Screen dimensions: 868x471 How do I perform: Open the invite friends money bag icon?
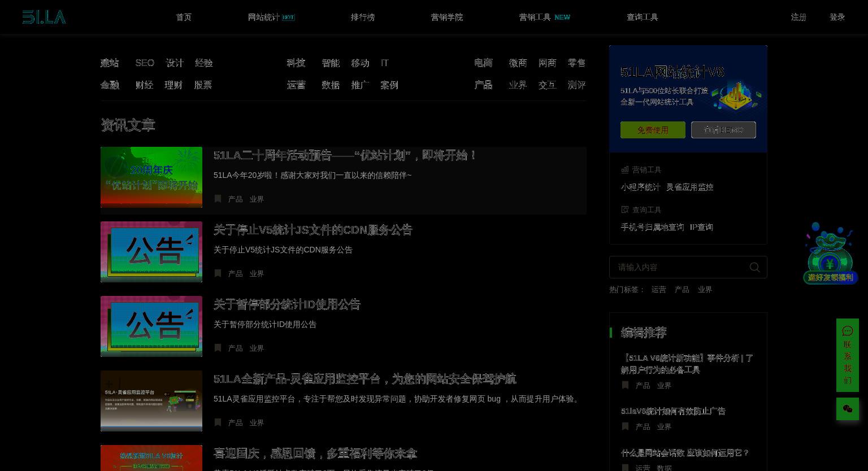tap(830, 253)
